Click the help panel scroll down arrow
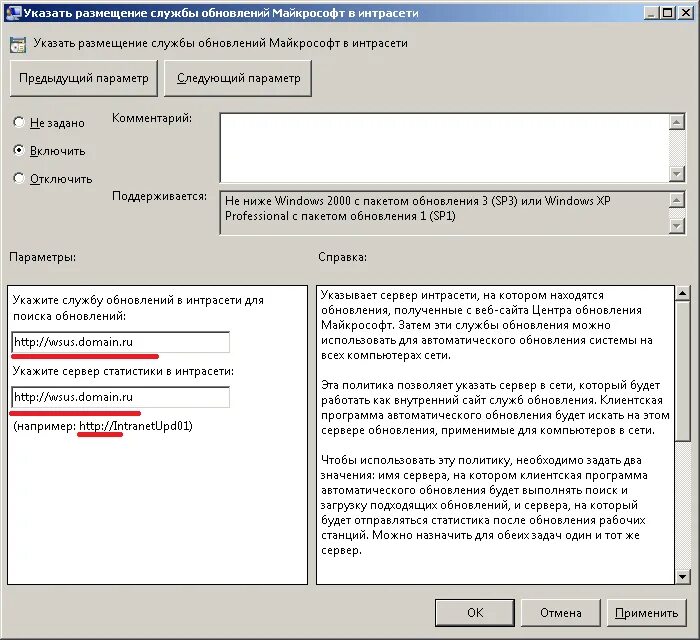 click(682, 577)
